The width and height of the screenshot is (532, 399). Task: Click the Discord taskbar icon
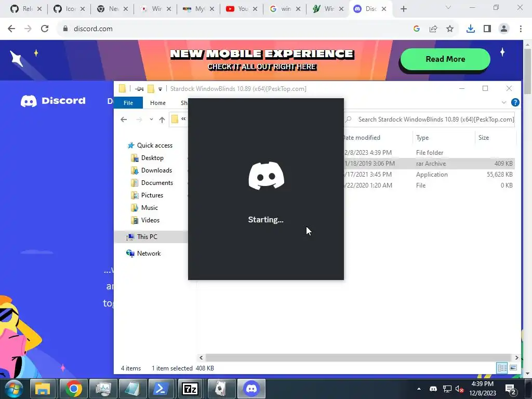(251, 389)
